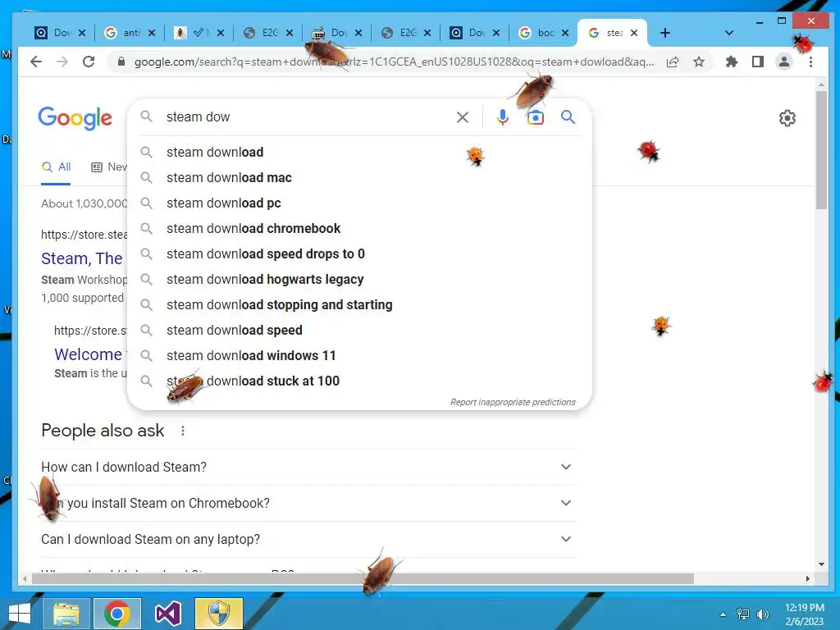Select the "steam download speed" suggestion
The width and height of the screenshot is (840, 630).
[359, 330]
